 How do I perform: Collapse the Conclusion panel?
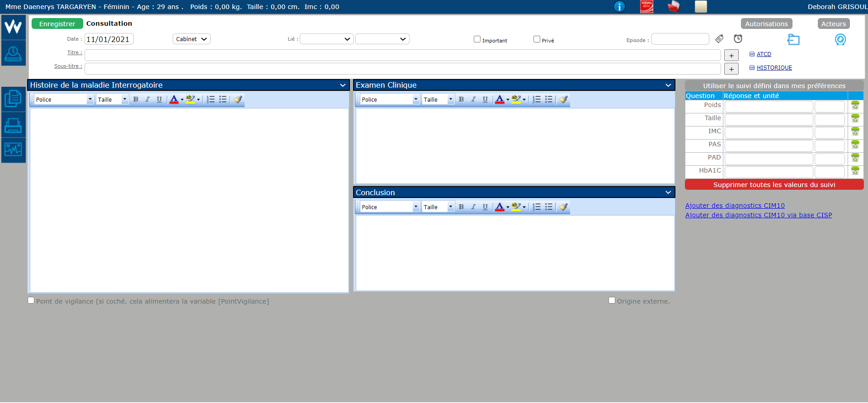[668, 192]
